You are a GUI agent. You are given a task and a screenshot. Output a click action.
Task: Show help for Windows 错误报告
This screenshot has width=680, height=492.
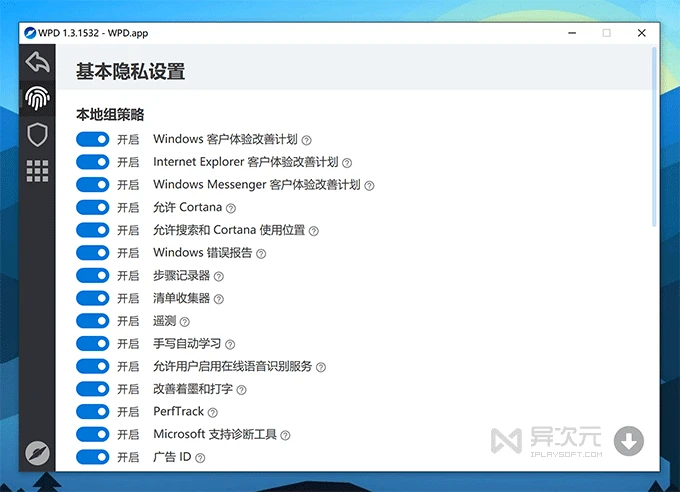(x=261, y=254)
